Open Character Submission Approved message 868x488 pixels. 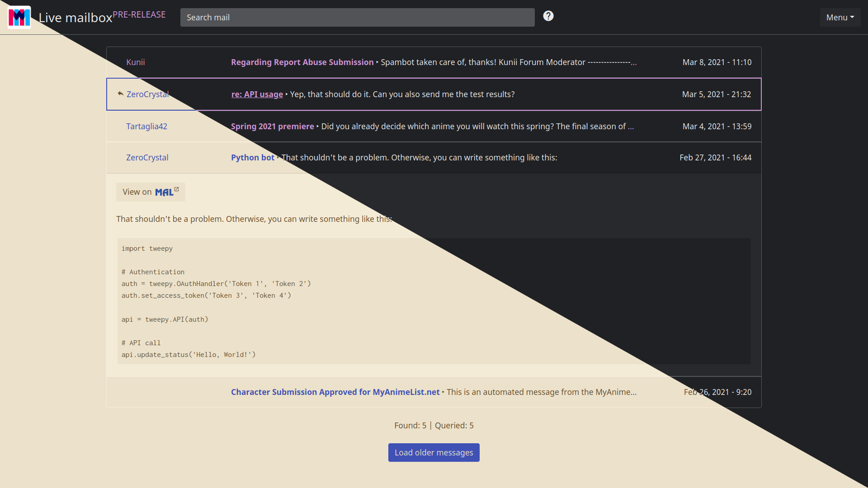coord(335,392)
